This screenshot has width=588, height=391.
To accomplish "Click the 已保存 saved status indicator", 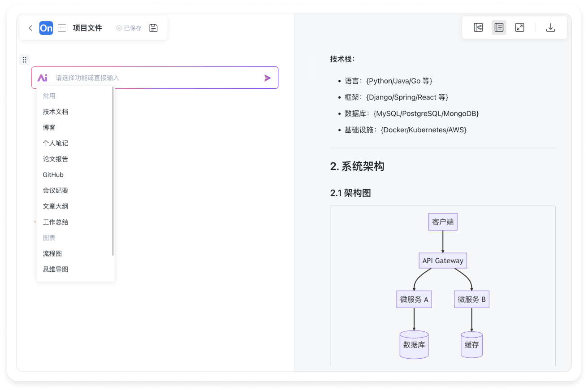I will 128,28.
